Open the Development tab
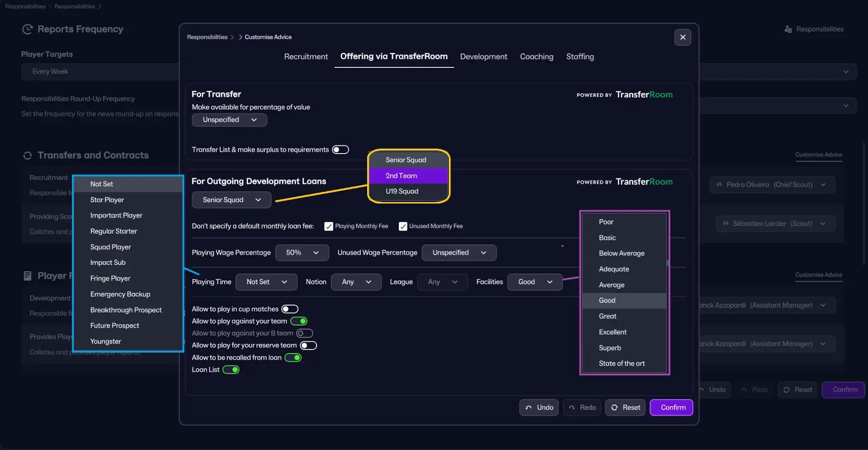868x450 pixels. (484, 57)
